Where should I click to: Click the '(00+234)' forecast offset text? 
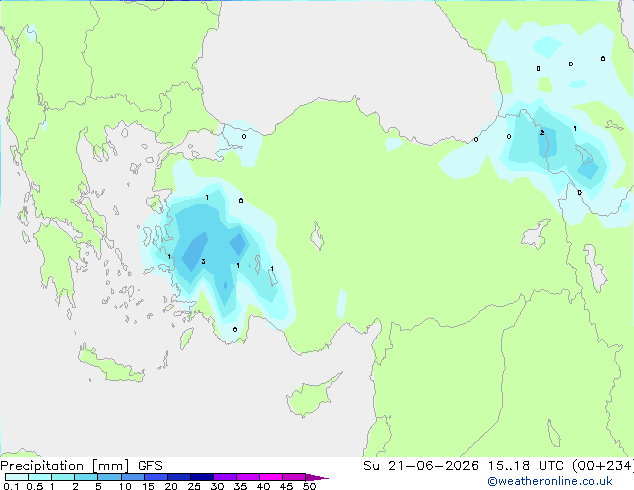tap(602, 466)
